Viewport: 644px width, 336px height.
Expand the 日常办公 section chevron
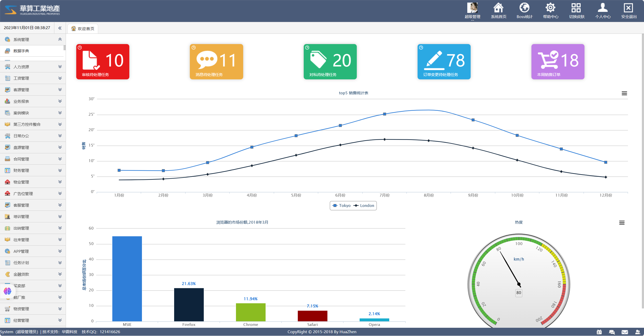pyautogui.click(x=60, y=136)
